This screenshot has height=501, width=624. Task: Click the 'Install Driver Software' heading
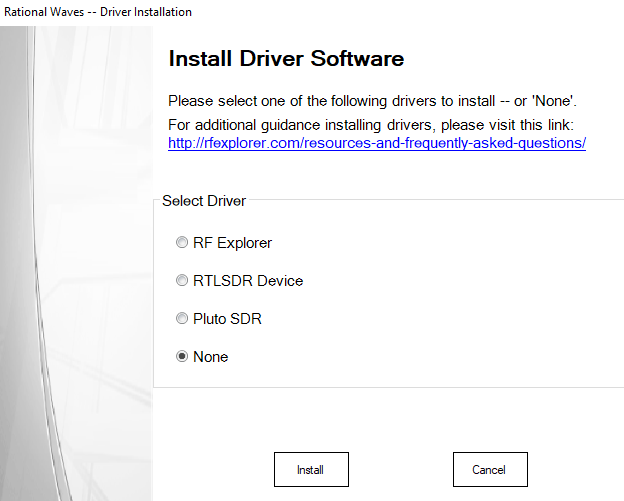pyautogui.click(x=286, y=58)
